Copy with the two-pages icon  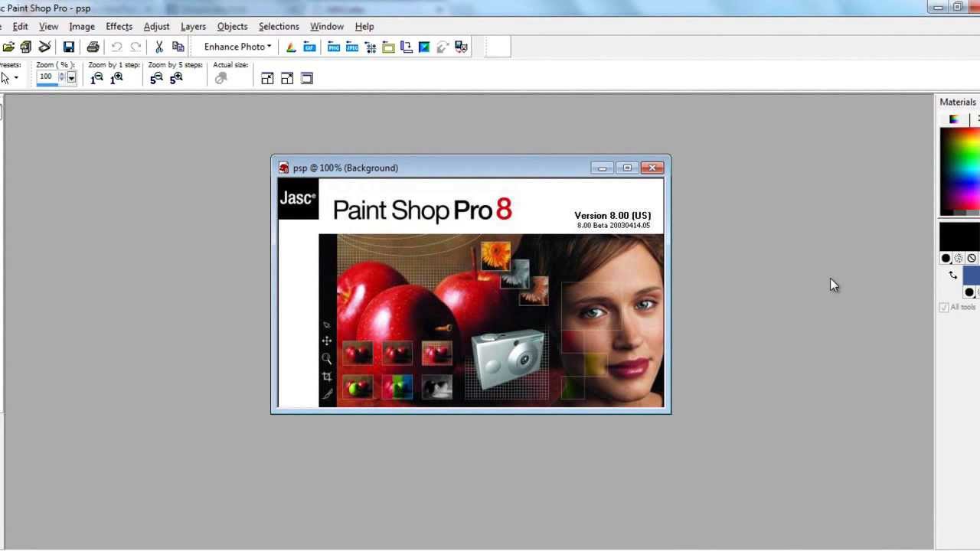178,47
